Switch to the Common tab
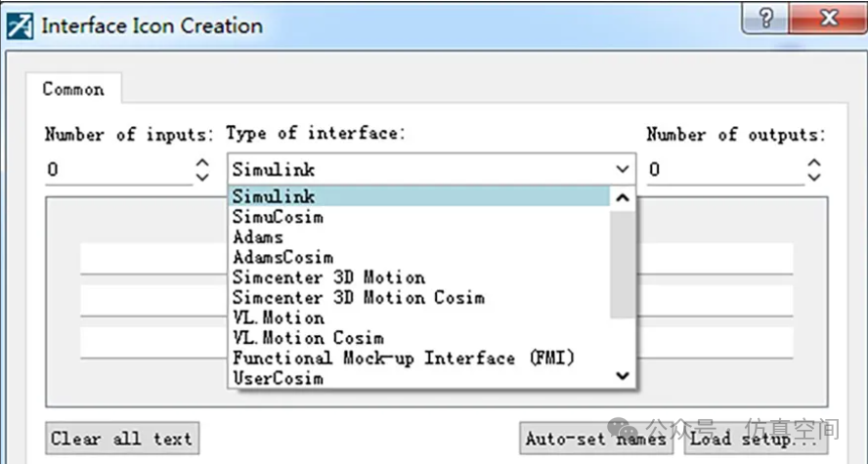The height and width of the screenshot is (464, 868). point(73,89)
